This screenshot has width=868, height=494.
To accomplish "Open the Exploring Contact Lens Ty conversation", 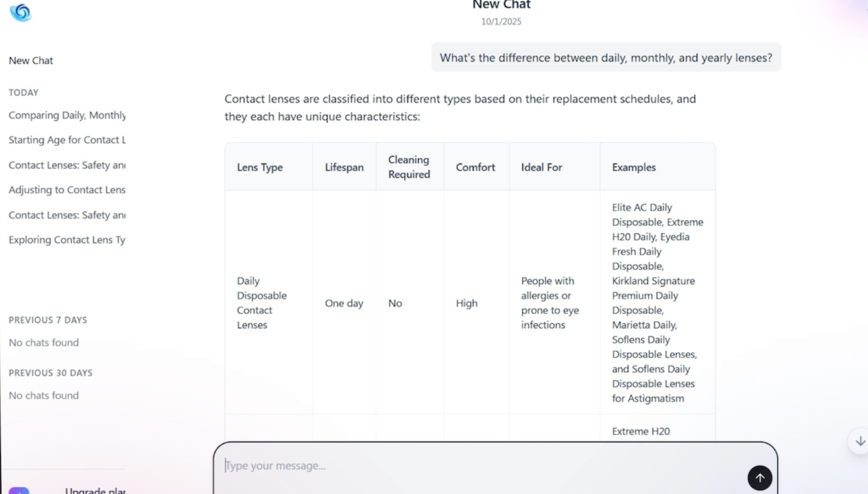I will point(66,240).
